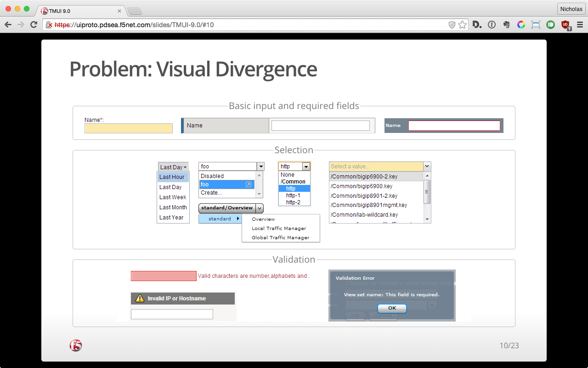Expand the foo combo box arrow

click(x=260, y=167)
